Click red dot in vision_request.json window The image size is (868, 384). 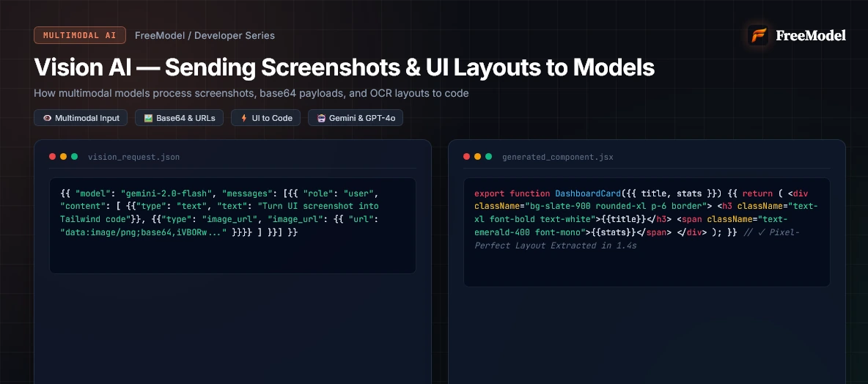(x=53, y=157)
